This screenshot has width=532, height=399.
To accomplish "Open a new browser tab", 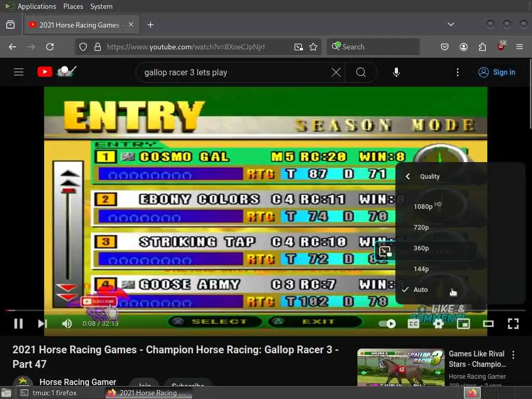I will click(x=150, y=25).
